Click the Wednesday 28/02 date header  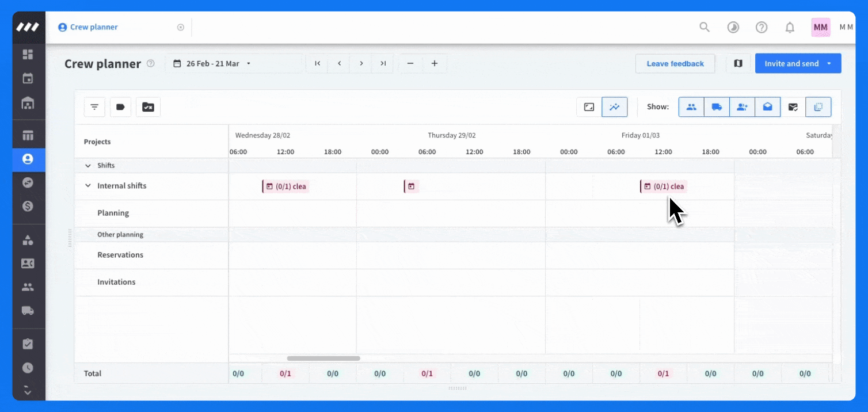(262, 136)
